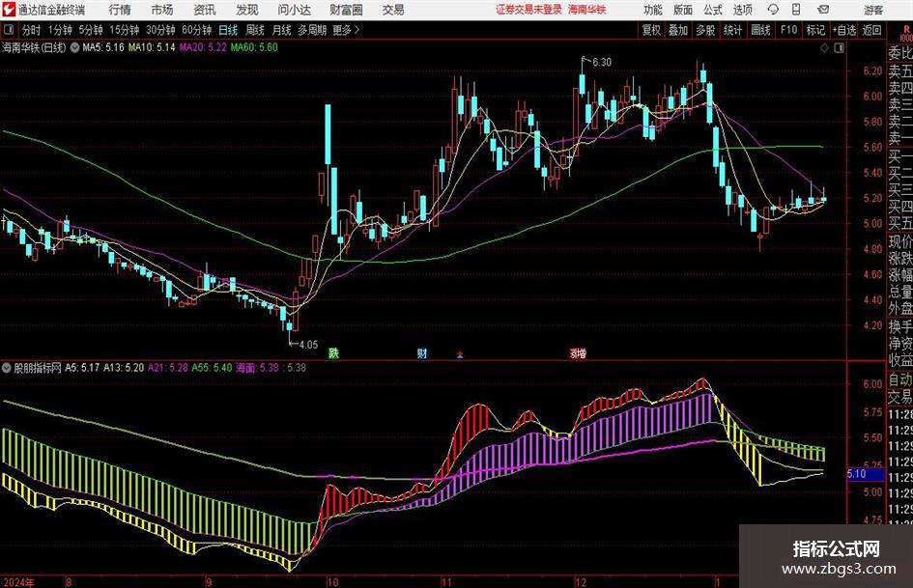
Task: Switch to 30分钟 period tab
Action: [x=160, y=30]
